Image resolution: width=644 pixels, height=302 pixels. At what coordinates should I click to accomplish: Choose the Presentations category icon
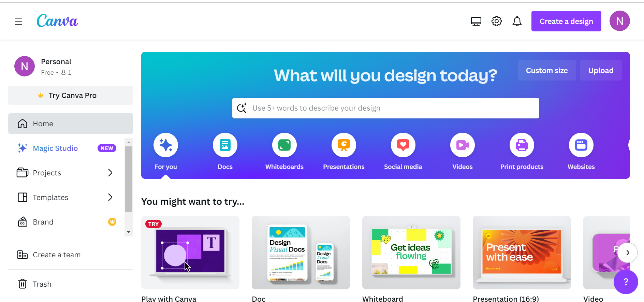[344, 145]
